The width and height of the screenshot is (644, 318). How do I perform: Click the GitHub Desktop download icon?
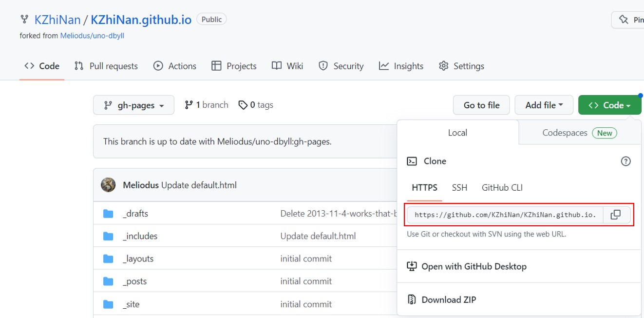[412, 266]
